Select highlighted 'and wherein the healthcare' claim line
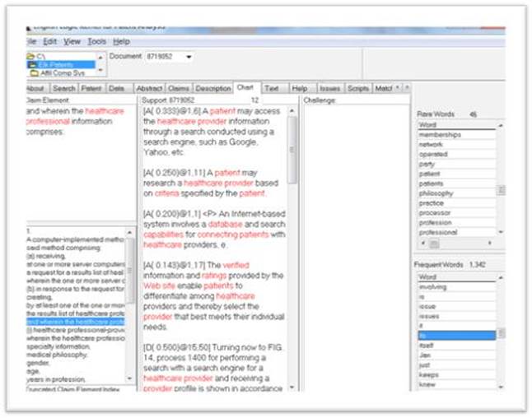This screenshot has width=532, height=418. (x=75, y=322)
